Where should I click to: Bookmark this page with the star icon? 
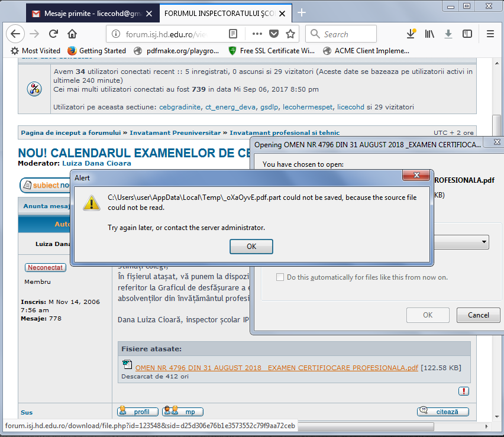(x=290, y=34)
